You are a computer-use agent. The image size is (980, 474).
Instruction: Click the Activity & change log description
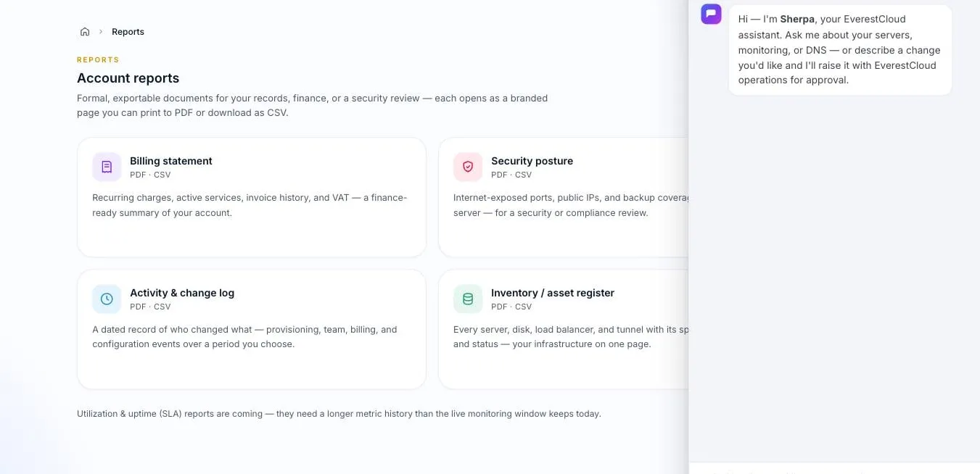point(244,337)
